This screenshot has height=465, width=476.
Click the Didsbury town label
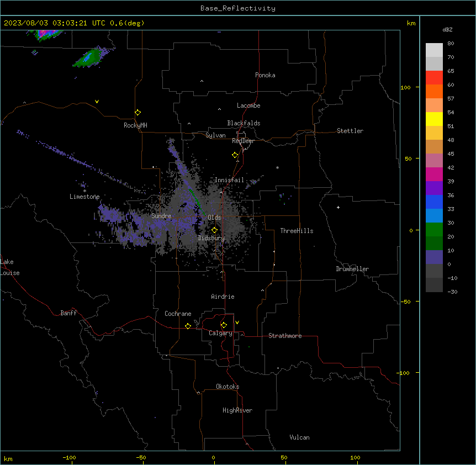point(211,238)
